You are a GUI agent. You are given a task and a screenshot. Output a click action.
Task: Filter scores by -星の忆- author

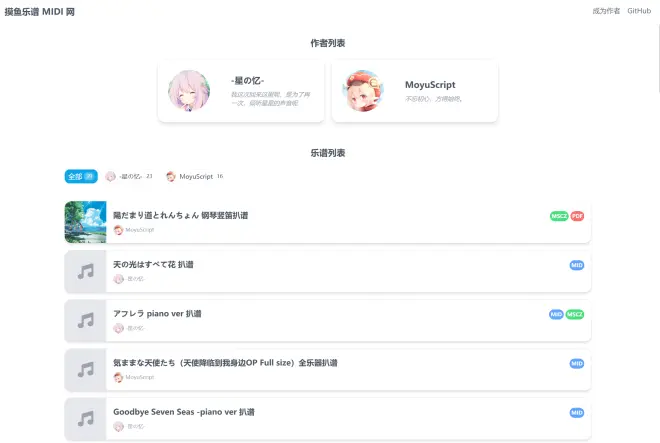tap(129, 176)
